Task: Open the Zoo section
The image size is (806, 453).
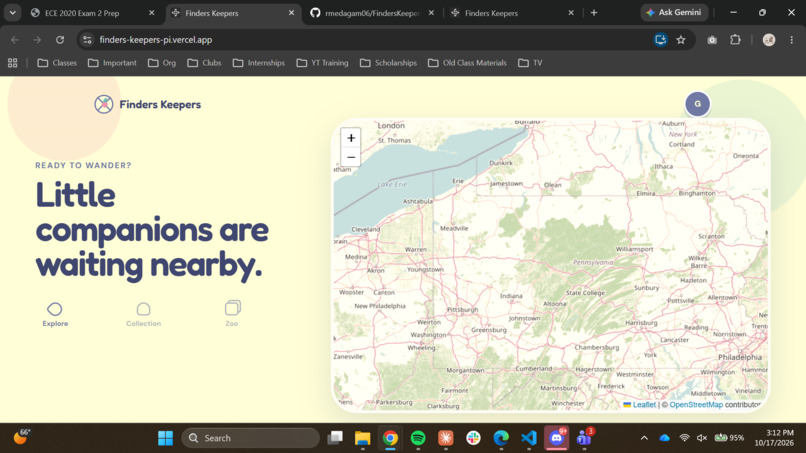Action: (232, 314)
